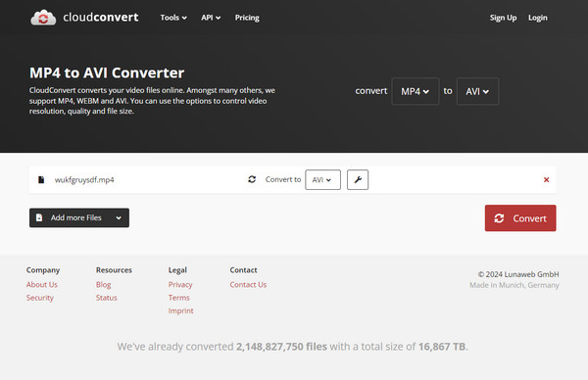Viewport: 588px width, 380px height.
Task: Visit the Blog link
Action: click(103, 284)
